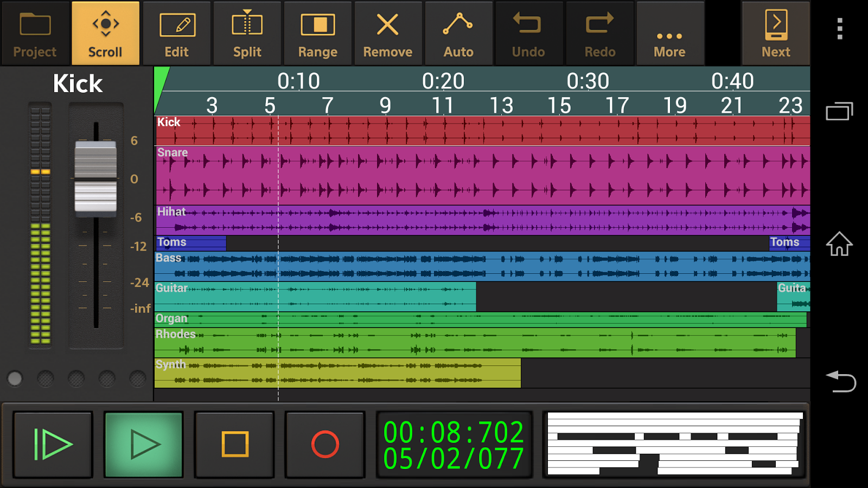Click the song overview minimap
This screenshot has width=868, height=488.
click(x=675, y=445)
